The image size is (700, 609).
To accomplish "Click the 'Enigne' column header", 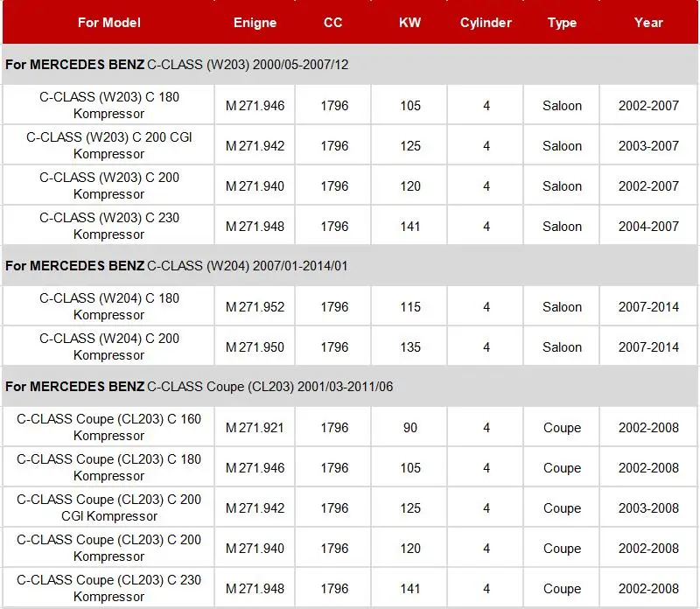I will (255, 23).
